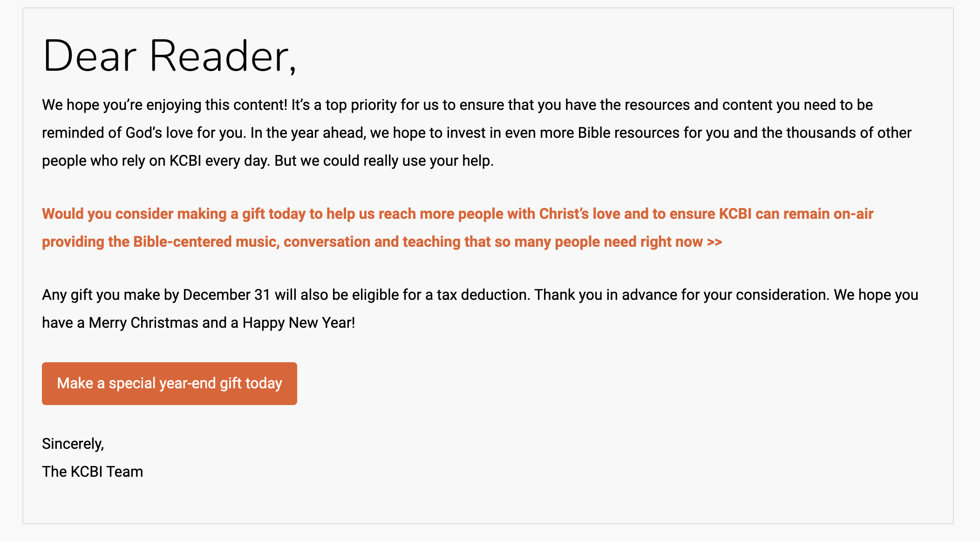Screen dimensions: 980x541
Task: Click 'KCBI' within the orange donation link
Action: tap(735, 214)
